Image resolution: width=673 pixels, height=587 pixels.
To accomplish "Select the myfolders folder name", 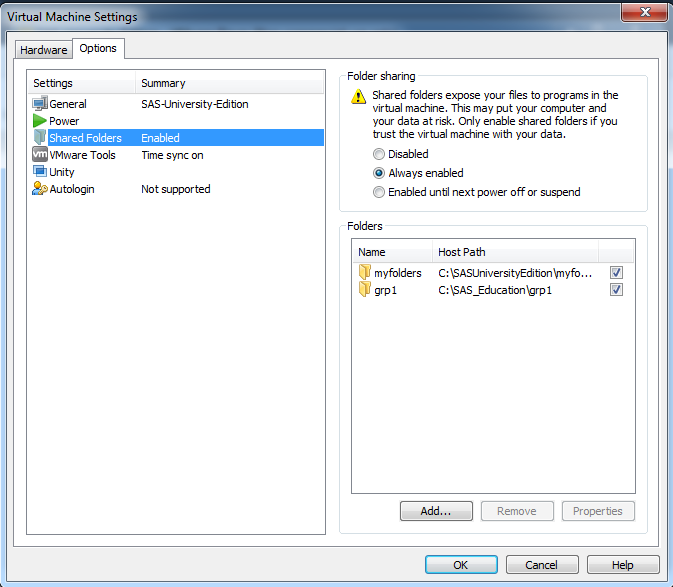I will [x=397, y=273].
